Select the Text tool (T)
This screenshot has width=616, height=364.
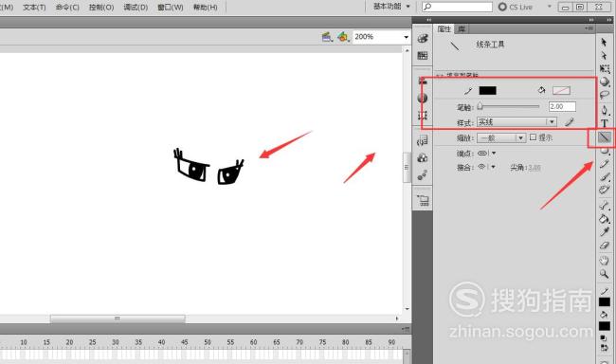(x=605, y=123)
